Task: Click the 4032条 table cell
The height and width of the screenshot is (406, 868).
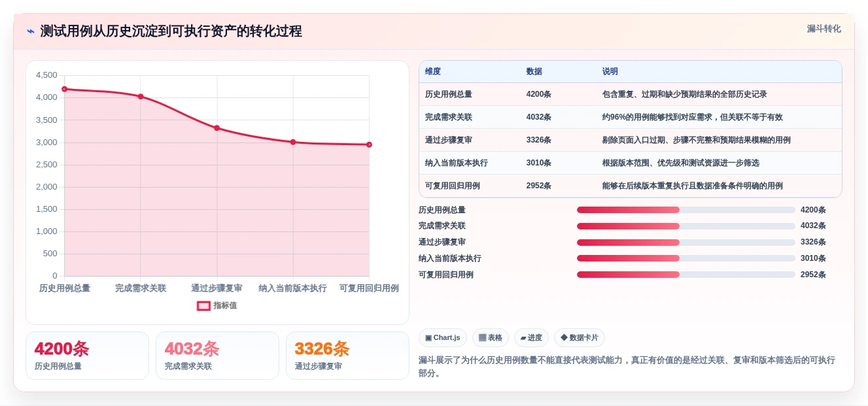Action: (538, 117)
